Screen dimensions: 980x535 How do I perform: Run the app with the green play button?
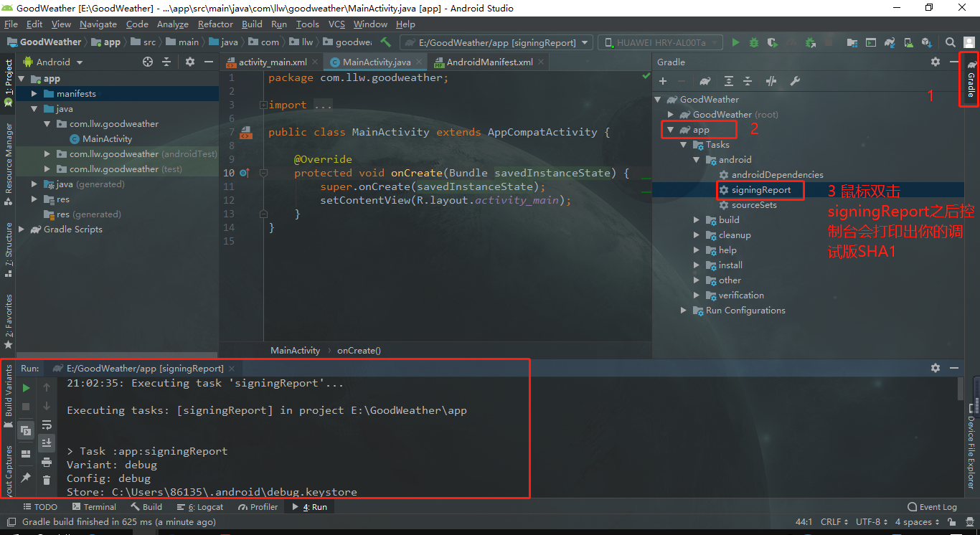coord(735,42)
